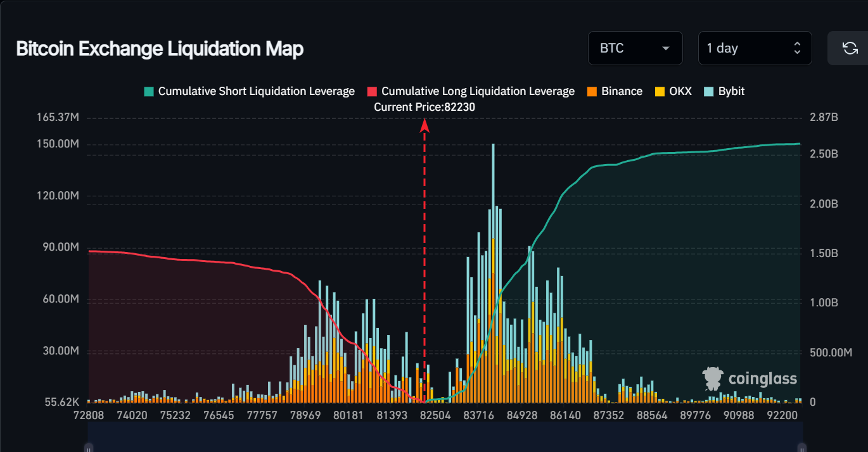Toggle OKX series in legend
This screenshot has height=452, width=868.
coord(673,91)
